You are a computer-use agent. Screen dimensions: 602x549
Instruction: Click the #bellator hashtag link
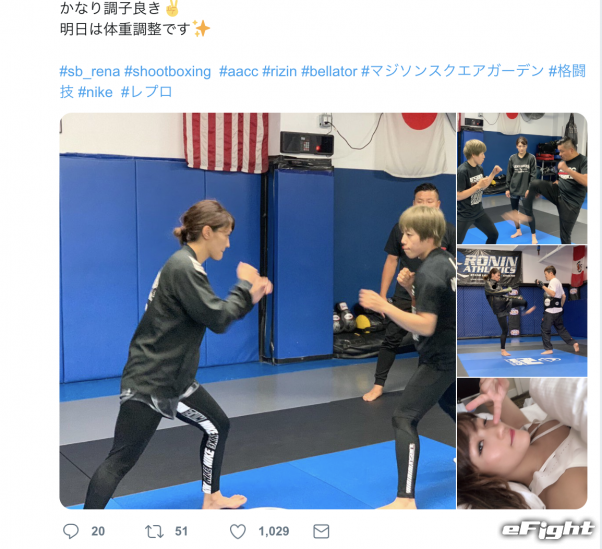[x=329, y=71]
